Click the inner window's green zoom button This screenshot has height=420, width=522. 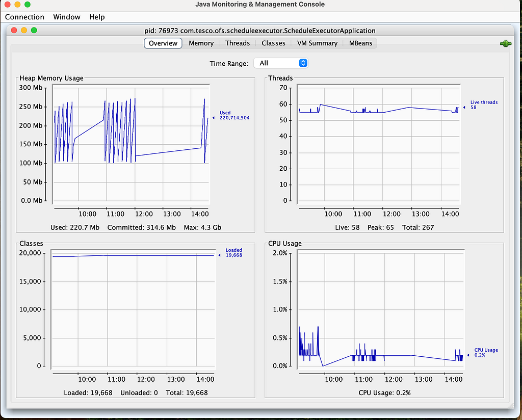tap(34, 30)
